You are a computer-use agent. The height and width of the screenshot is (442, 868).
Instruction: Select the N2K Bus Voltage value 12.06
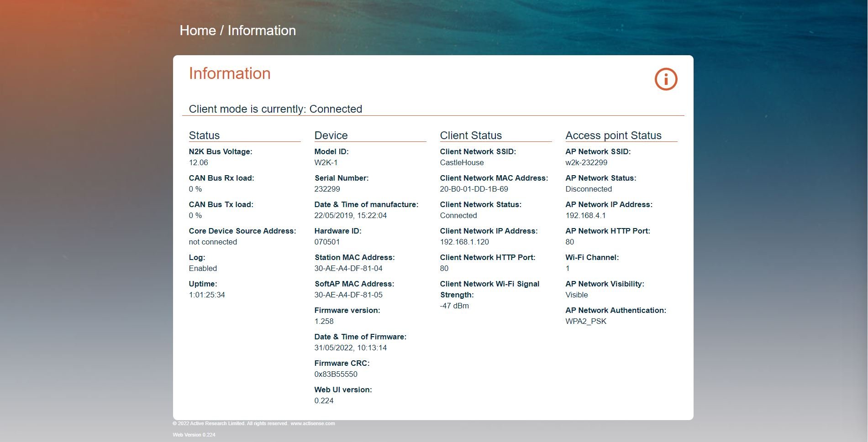[x=199, y=162]
